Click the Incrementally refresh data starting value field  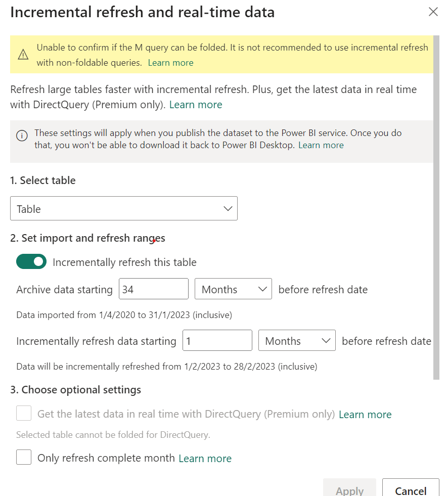click(x=217, y=340)
